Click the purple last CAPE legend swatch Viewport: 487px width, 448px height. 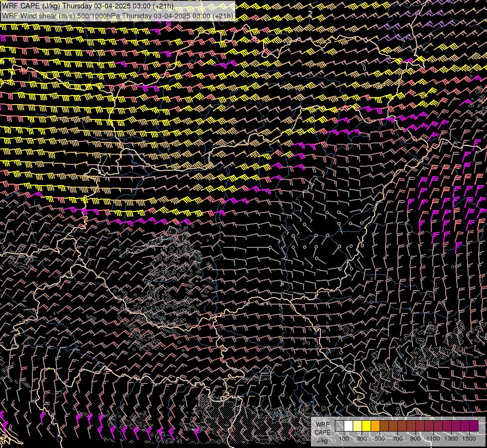[474, 426]
